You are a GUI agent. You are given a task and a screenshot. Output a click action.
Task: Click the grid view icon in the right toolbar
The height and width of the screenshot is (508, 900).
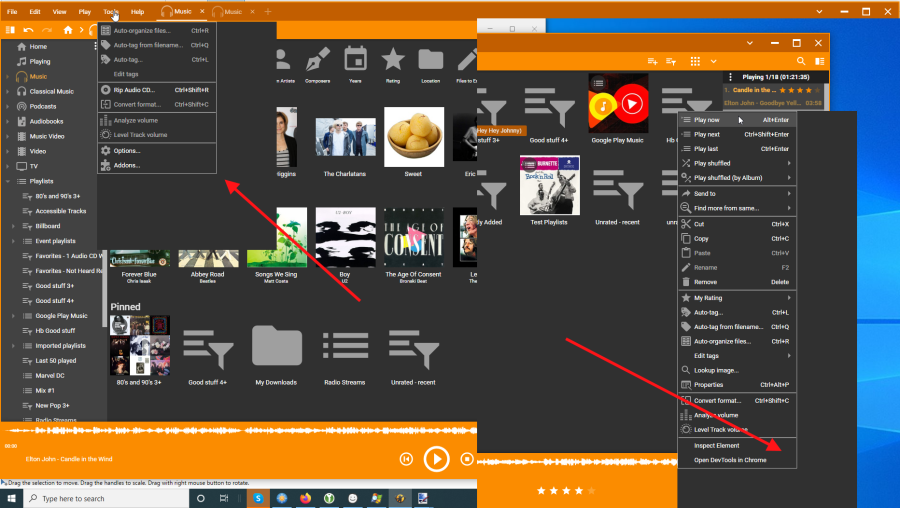pos(695,62)
